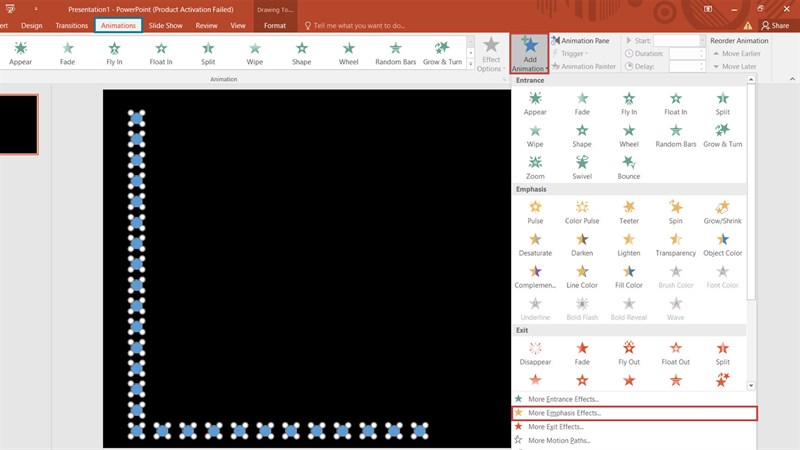Choose Split exit effect
This screenshot has height=450, width=800.
722,353
